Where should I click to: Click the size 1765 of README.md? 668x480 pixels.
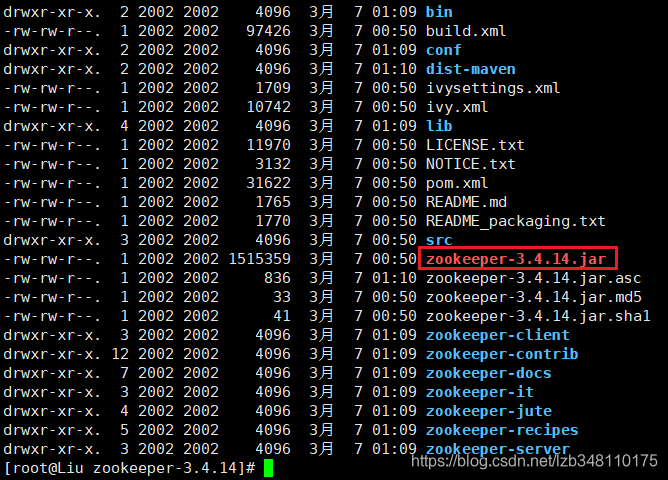point(273,202)
